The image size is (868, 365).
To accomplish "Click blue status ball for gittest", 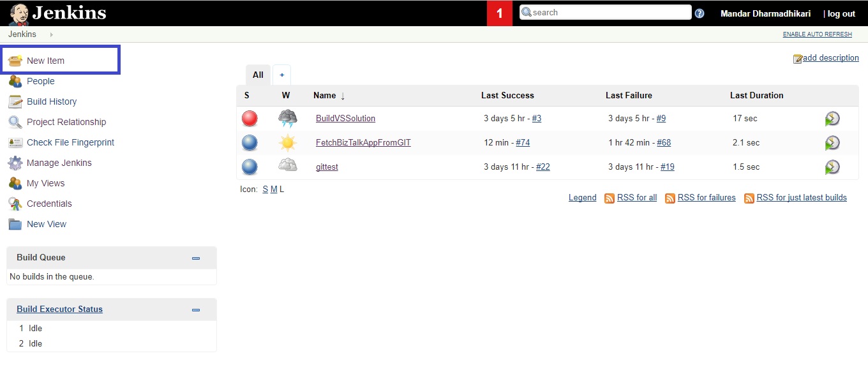I will [x=250, y=167].
